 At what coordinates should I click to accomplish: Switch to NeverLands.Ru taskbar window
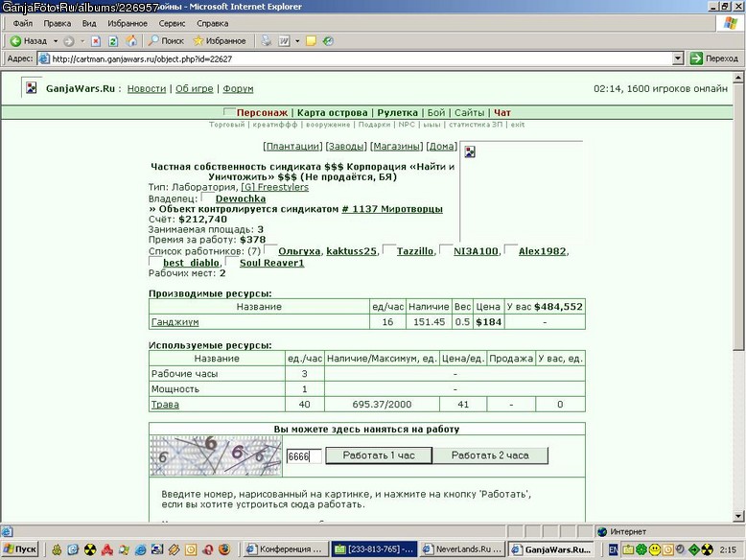click(462, 549)
